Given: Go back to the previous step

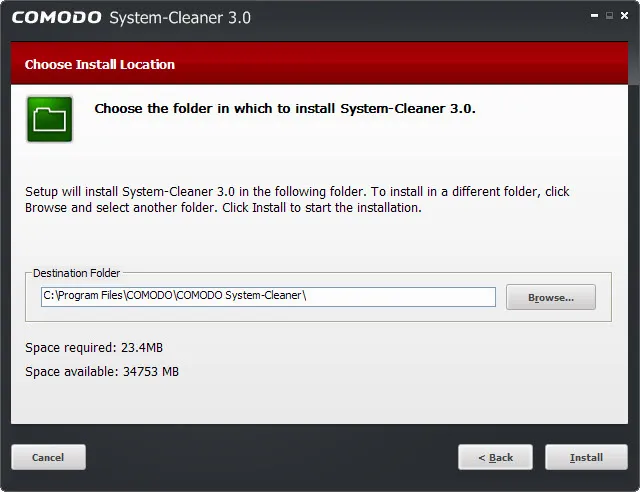Looking at the screenshot, I should [x=495, y=457].
